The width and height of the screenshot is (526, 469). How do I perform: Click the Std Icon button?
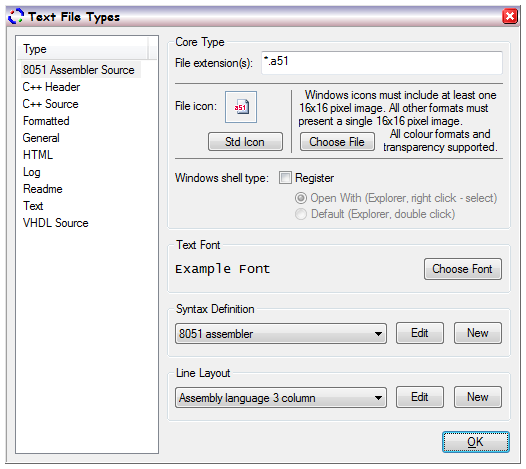click(245, 142)
